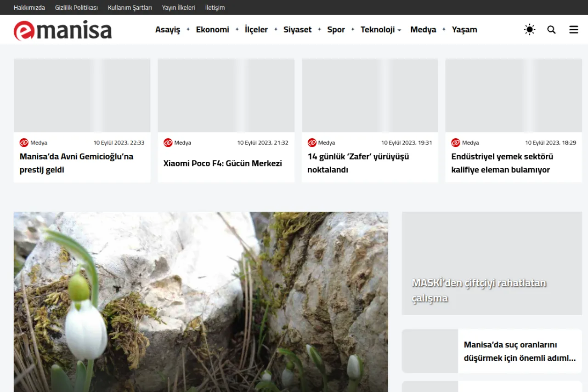Image resolution: width=588 pixels, height=392 pixels.
Task: Click date '10 Eylül 2023, 18:29'
Action: pos(551,142)
